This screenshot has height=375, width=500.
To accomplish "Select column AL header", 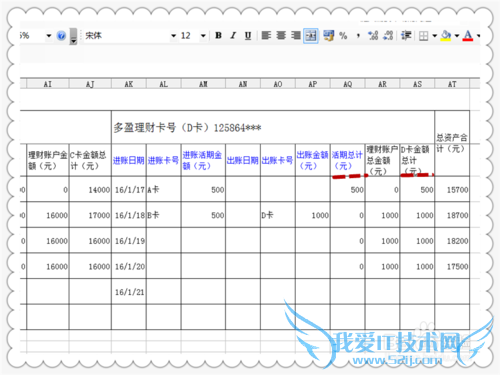I will pyautogui.click(x=163, y=84).
